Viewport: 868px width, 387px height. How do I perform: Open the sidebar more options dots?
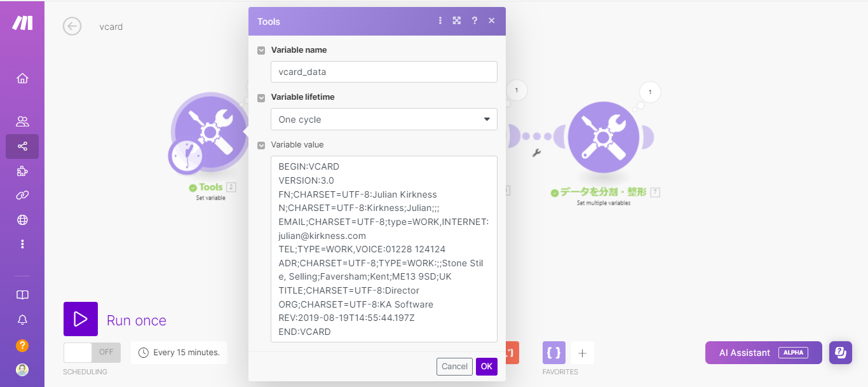pos(22,244)
